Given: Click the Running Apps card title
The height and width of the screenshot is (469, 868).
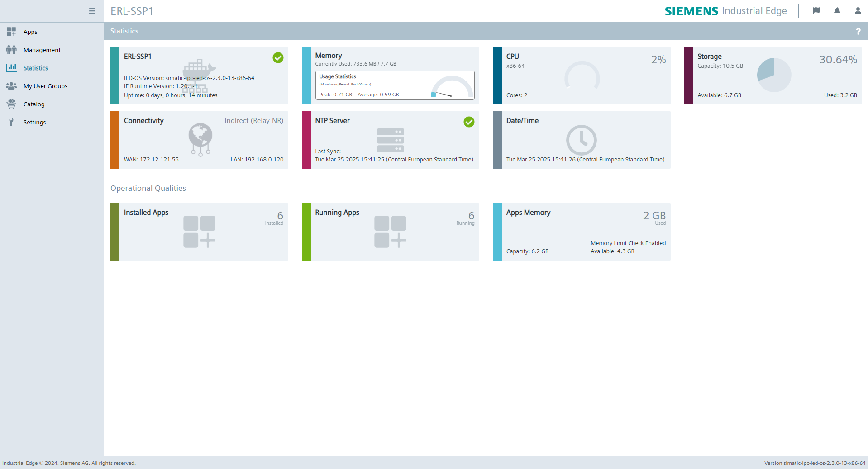Looking at the screenshot, I should tap(337, 212).
